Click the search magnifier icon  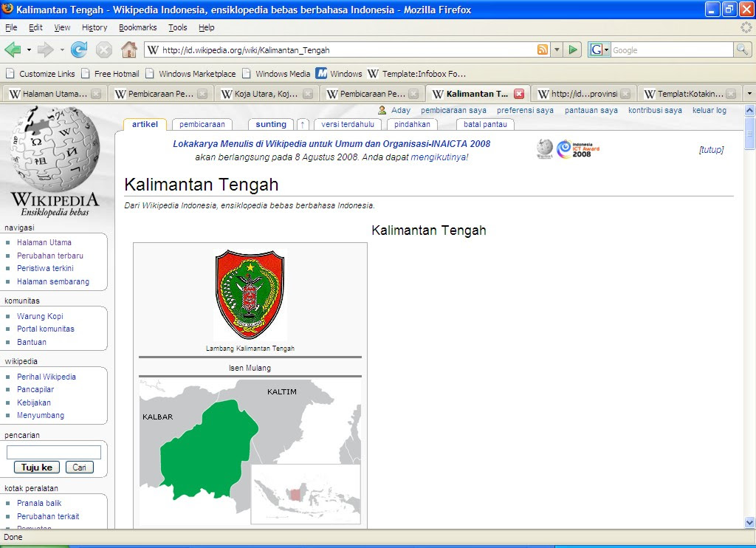tap(742, 49)
